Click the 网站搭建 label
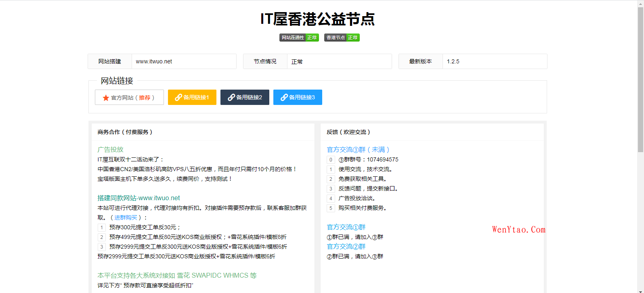Screen dimensions: 644x293 [x=110, y=61]
